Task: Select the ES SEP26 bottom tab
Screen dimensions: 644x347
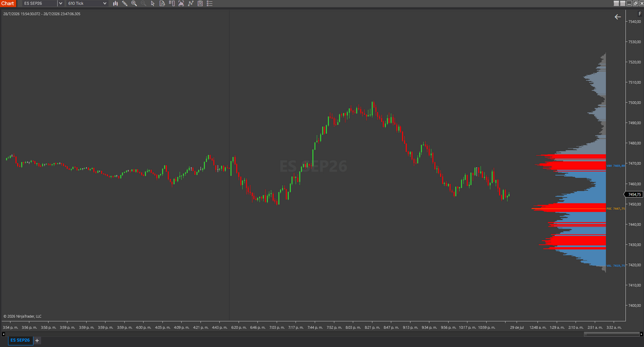Action: click(20, 340)
